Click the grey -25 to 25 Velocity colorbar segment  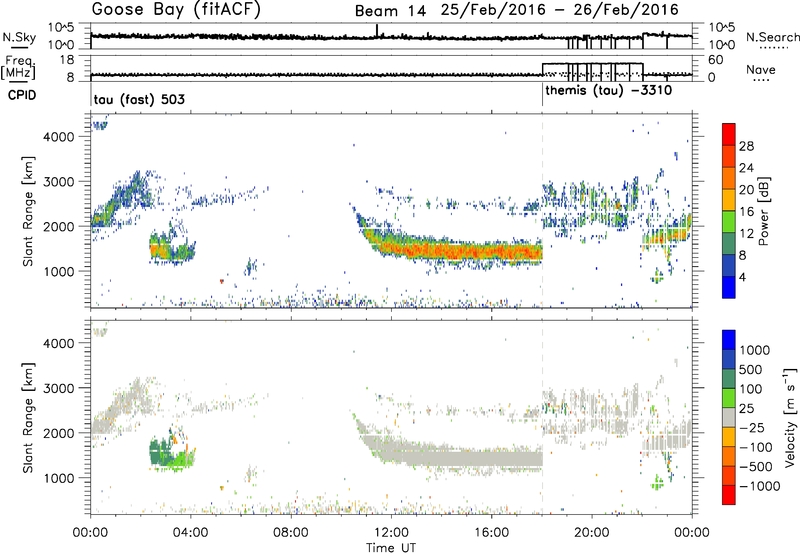729,417
